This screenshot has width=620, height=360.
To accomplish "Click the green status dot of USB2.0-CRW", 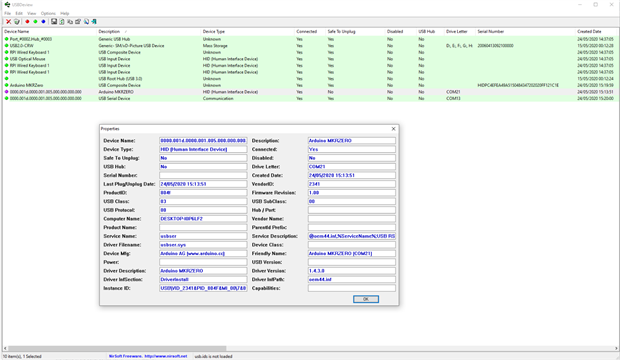I will pyautogui.click(x=6, y=46).
